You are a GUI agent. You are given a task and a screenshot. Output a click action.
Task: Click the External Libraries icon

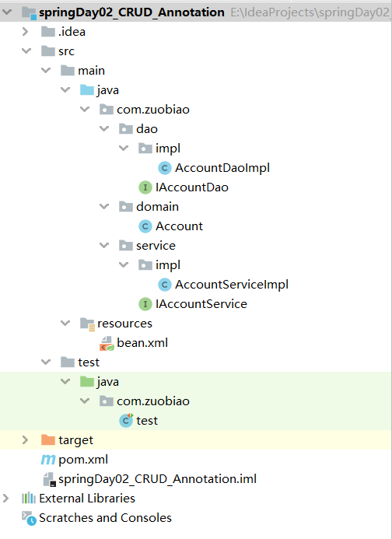pyautogui.click(x=29, y=498)
